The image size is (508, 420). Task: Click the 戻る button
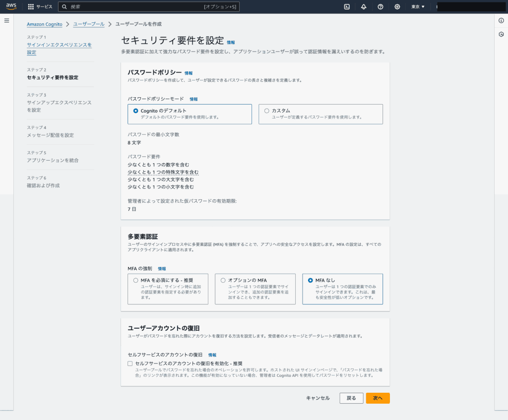[x=351, y=398]
